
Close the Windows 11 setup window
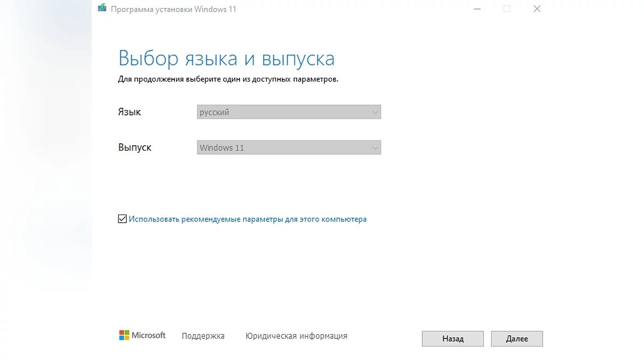pos(537,9)
